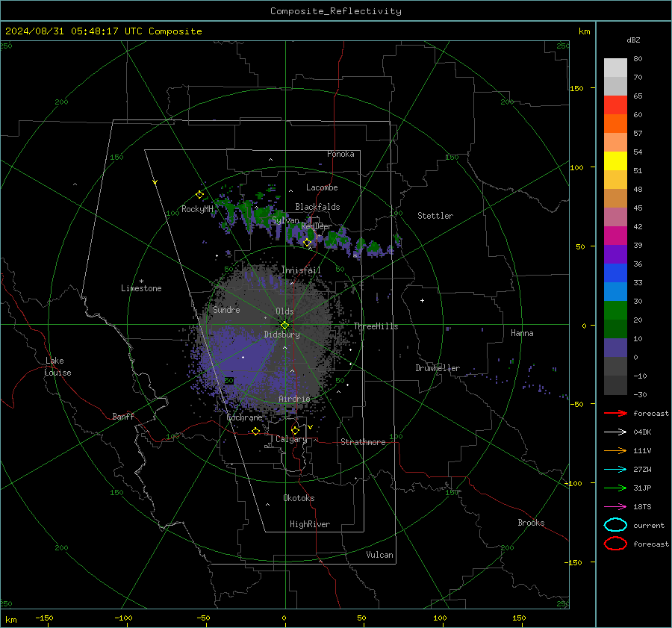Click the Stettler city label
The height and width of the screenshot is (628, 672).
pos(435,216)
